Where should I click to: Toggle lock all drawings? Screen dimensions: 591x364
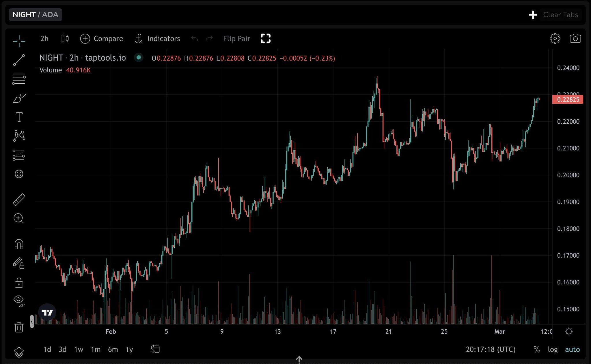click(19, 283)
